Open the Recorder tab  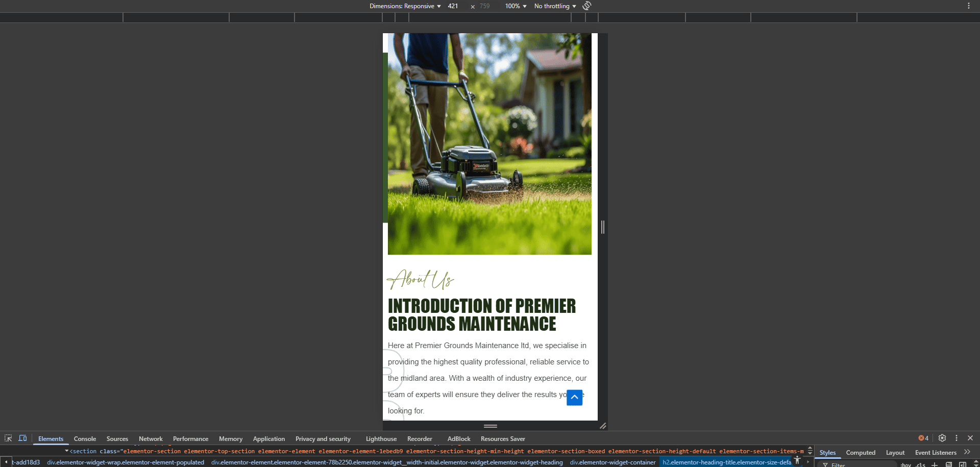[420, 438]
